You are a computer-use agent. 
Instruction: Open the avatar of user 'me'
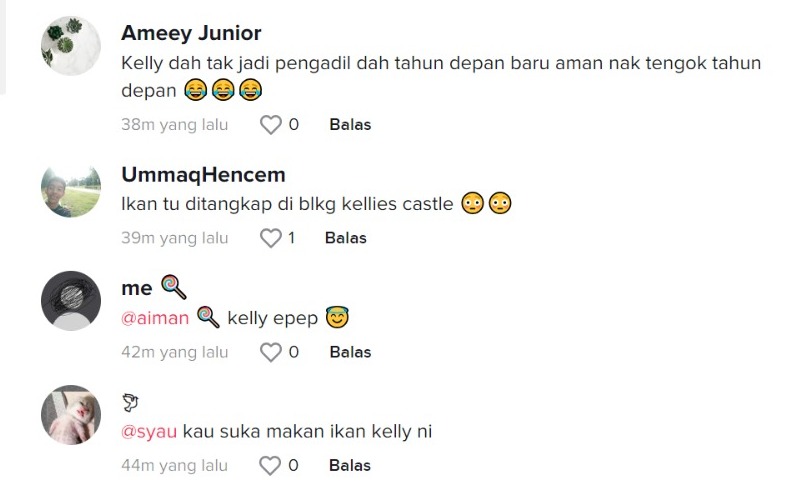pos(71,300)
